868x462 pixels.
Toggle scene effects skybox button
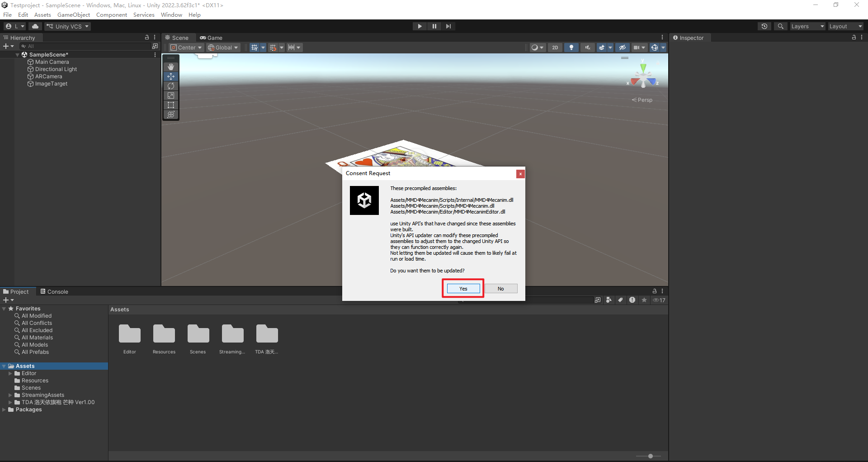click(x=602, y=48)
